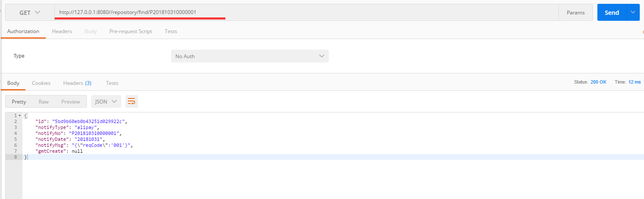Toggle the wrap lines icon

click(132, 101)
